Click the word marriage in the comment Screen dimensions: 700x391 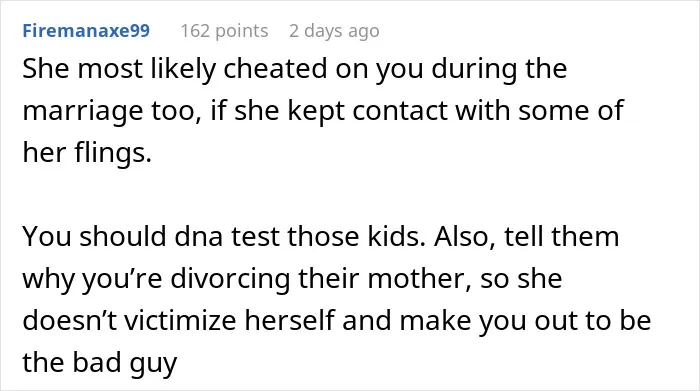(83, 111)
